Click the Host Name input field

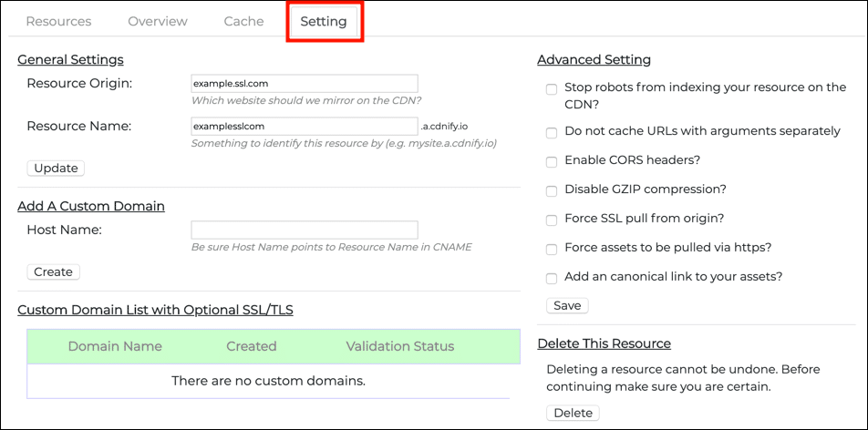(304, 230)
